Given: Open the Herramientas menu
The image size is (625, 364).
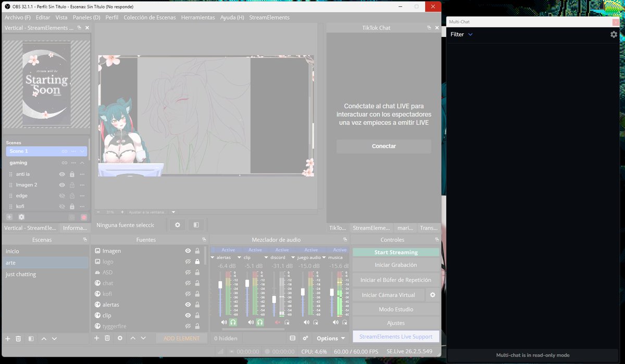Looking at the screenshot, I should coord(198,17).
